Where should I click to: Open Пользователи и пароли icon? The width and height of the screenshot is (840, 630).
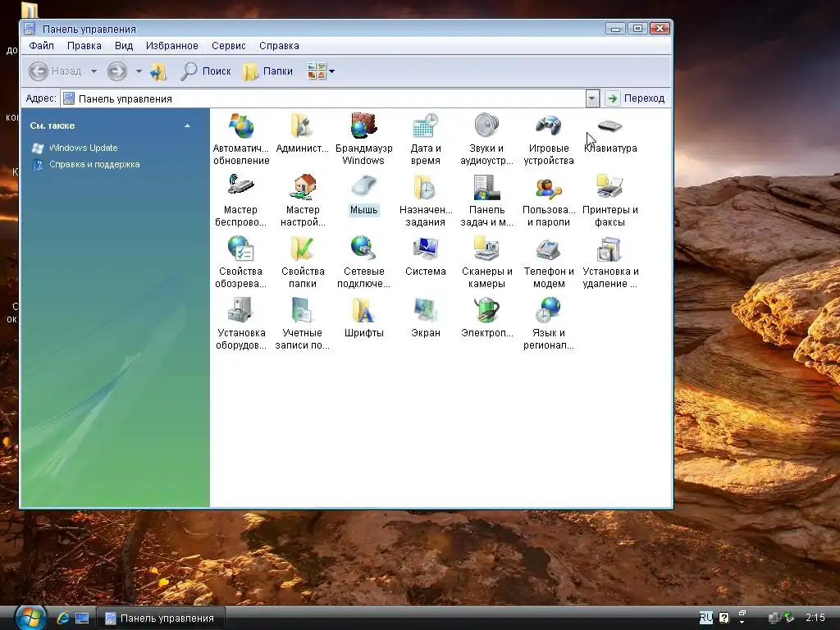coord(549,200)
